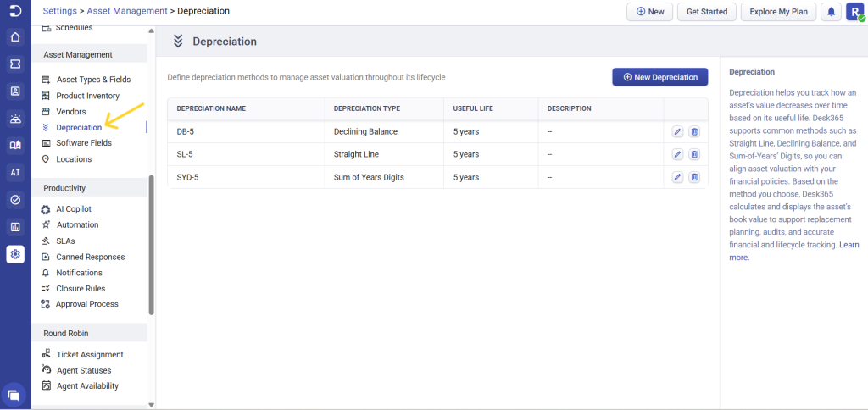Click the New Depreciation button
The image size is (868, 410).
[659, 77]
